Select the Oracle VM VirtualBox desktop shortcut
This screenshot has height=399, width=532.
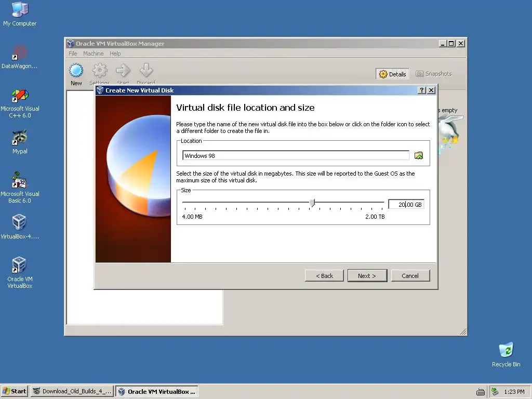point(20,272)
